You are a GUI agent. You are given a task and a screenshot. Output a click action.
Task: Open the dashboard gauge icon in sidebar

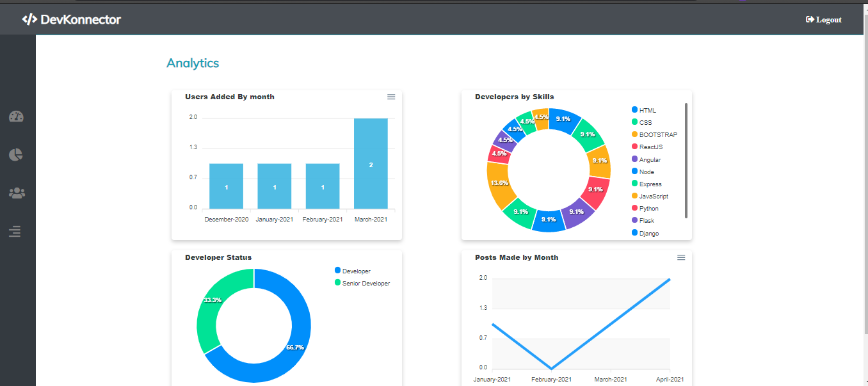coord(16,117)
